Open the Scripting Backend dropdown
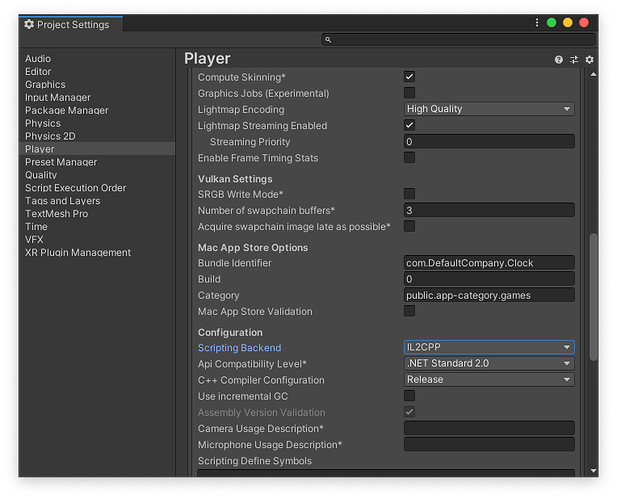The height and width of the screenshot is (499, 617). (x=488, y=347)
